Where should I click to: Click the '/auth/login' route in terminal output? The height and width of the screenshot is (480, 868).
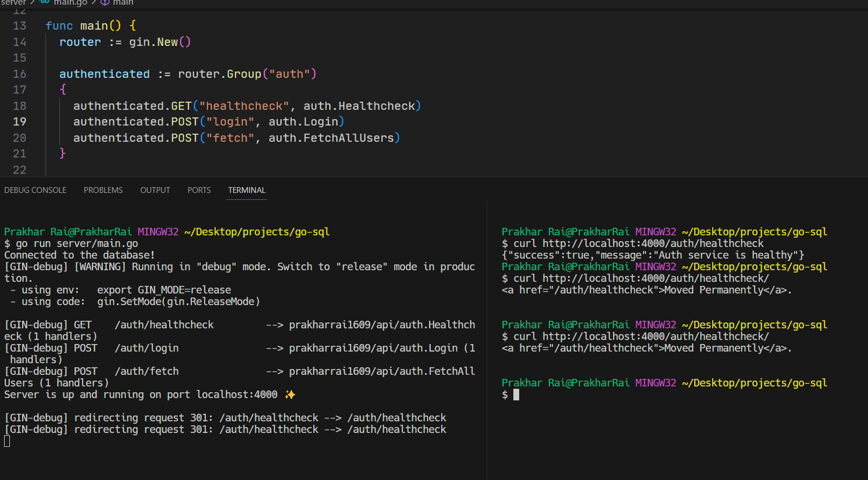tap(147, 348)
